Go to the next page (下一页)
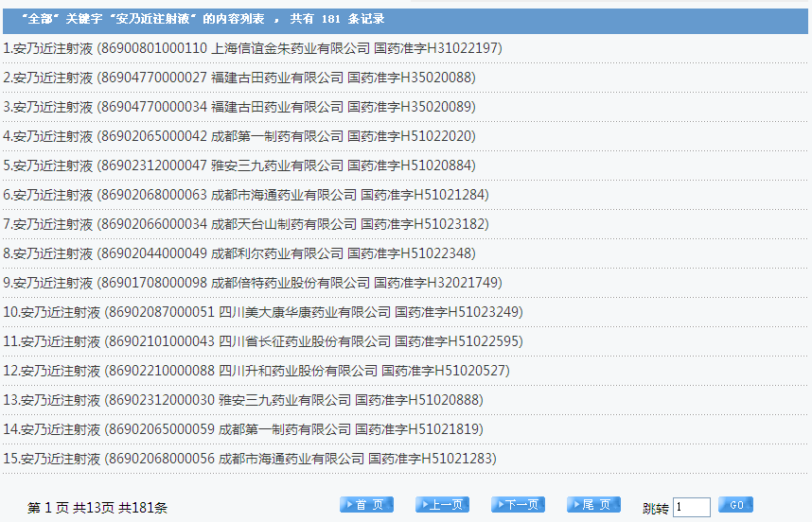The height and width of the screenshot is (522, 812). (518, 505)
